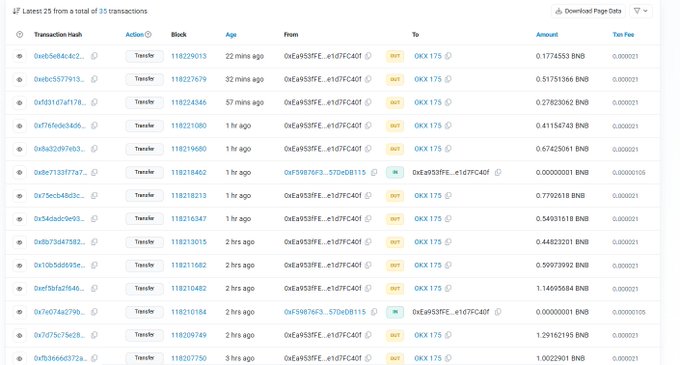Screen dimensions: 680x365
Task: Click the Action column info icon
Action: [148, 35]
